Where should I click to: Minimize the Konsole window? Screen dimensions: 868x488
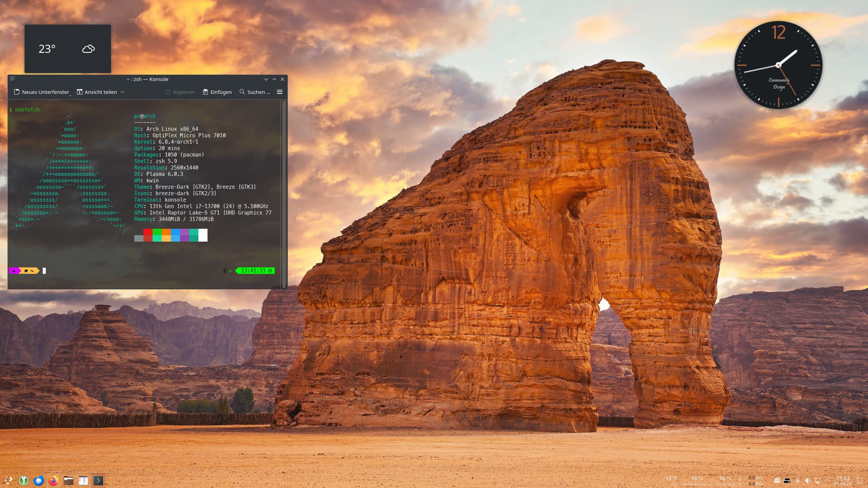click(x=266, y=79)
